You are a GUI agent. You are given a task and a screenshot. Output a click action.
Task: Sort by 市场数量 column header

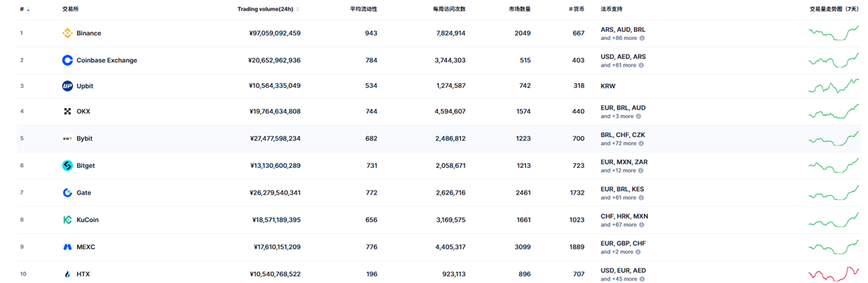[519, 9]
